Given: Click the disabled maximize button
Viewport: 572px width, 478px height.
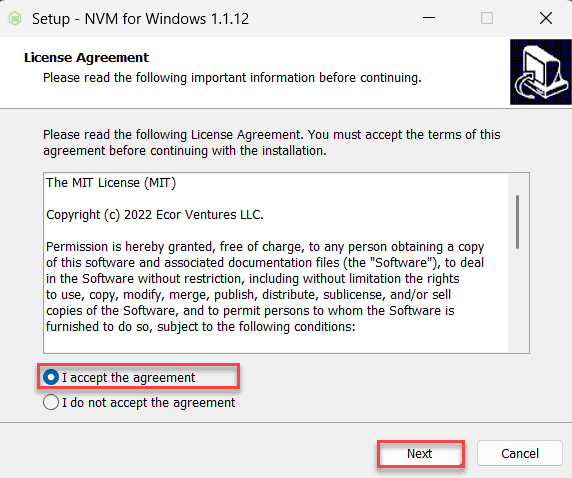Looking at the screenshot, I should 487,18.
